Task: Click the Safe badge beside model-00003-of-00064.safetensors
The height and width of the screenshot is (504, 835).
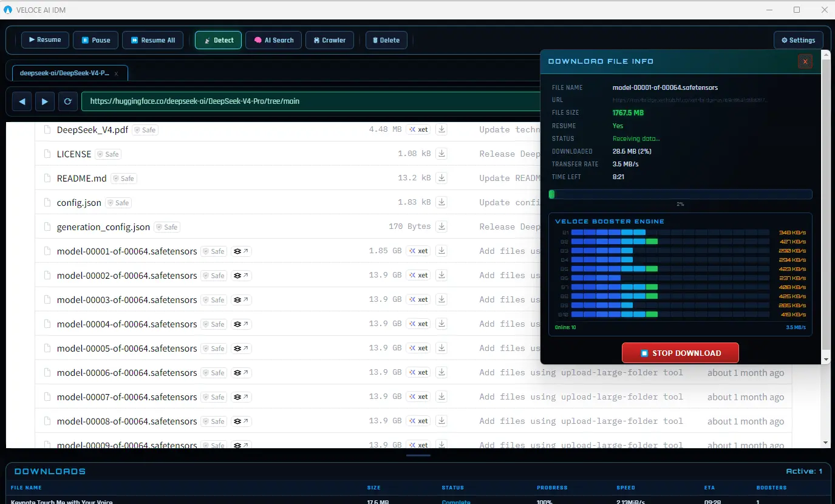Action: (x=214, y=300)
